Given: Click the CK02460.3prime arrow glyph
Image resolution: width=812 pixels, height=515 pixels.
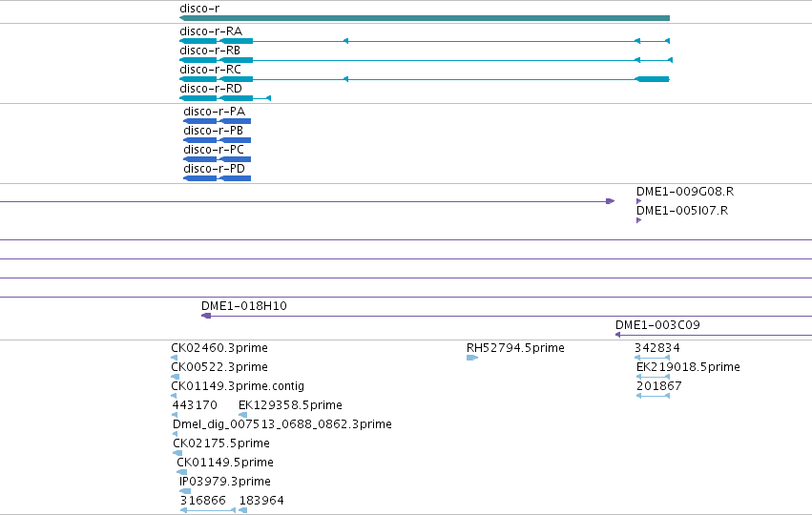Looking at the screenshot, I should 174,358.
